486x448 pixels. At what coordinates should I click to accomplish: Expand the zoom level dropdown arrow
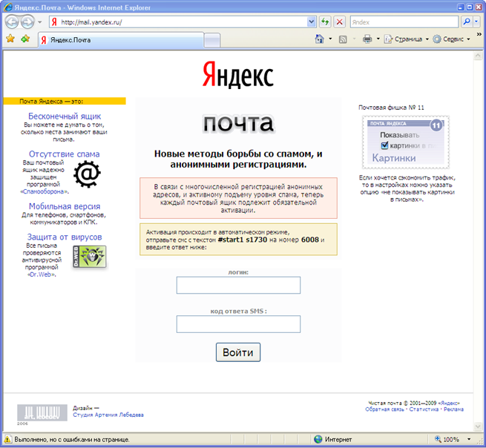pyautogui.click(x=469, y=439)
